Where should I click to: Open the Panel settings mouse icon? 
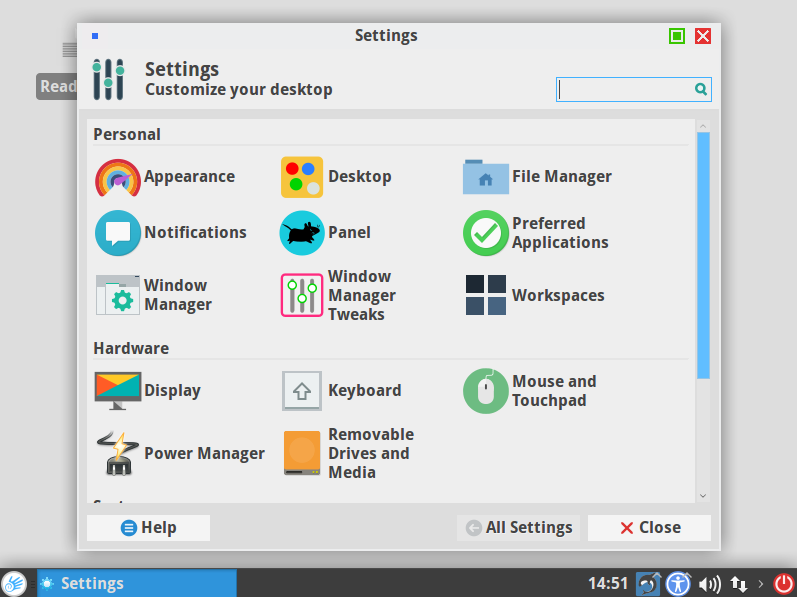tap(302, 233)
